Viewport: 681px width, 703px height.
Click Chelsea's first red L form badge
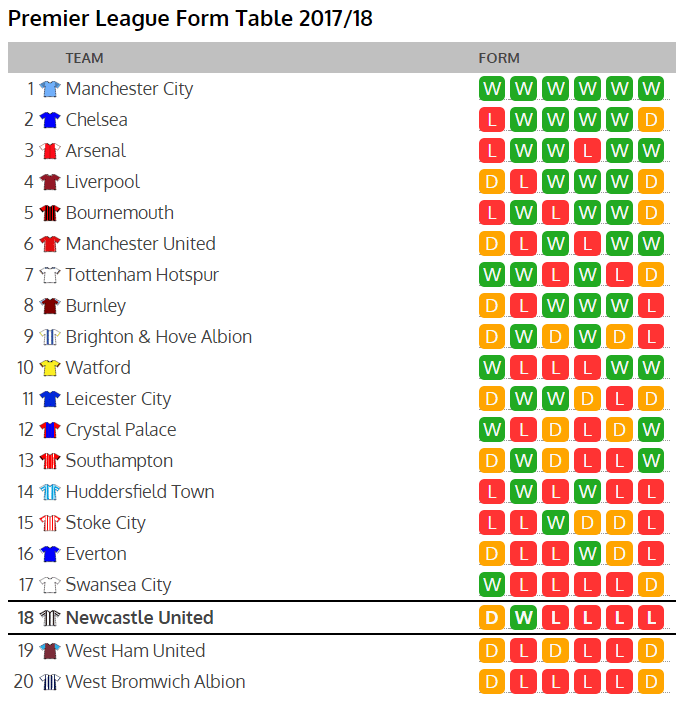pyautogui.click(x=491, y=120)
